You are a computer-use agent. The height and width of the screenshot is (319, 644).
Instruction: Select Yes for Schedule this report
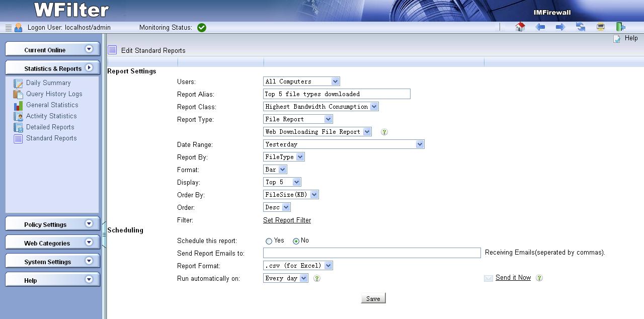pos(269,241)
